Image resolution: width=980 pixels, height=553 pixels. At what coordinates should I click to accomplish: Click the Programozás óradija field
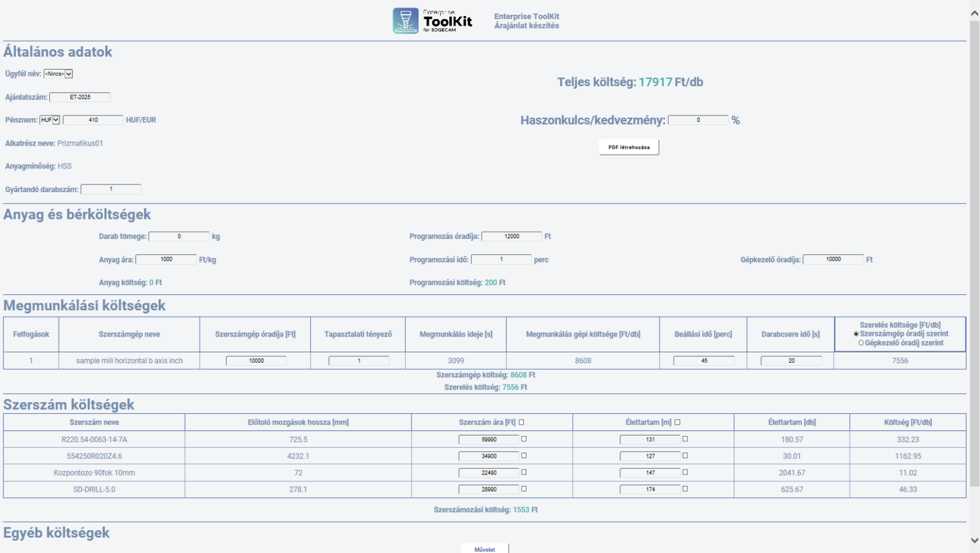pos(512,236)
